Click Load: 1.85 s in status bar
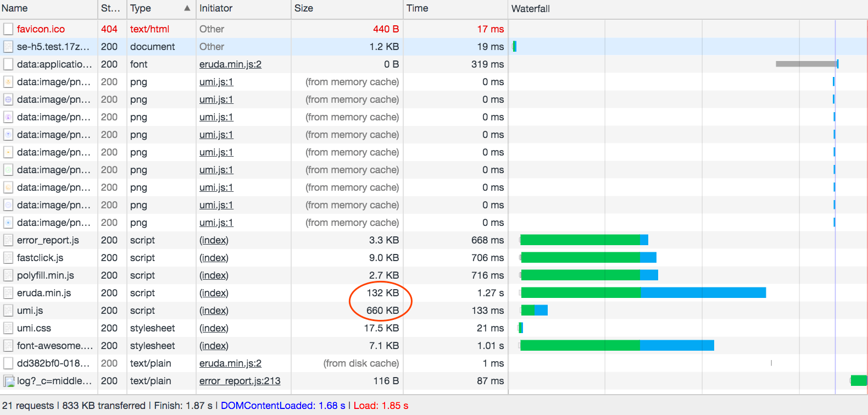The height and width of the screenshot is (415, 868). [x=381, y=406]
